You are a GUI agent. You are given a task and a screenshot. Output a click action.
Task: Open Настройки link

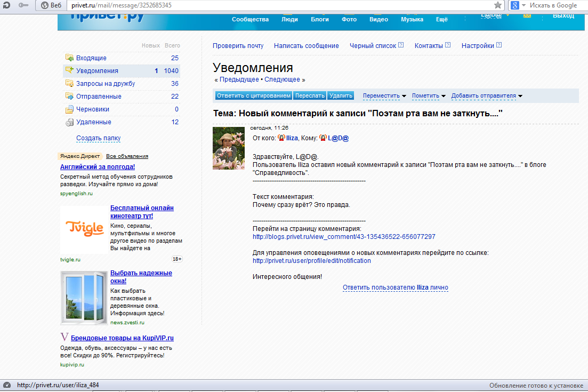coord(477,45)
